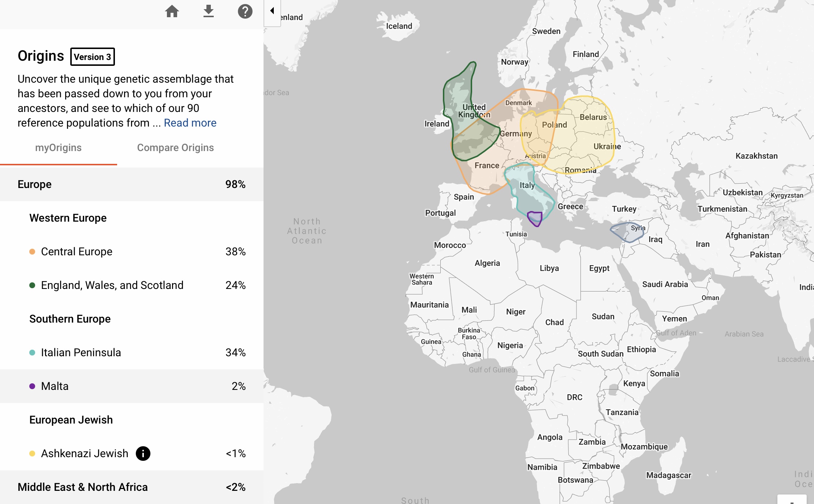Collapse the sidebar with the arrow
Image resolution: width=814 pixels, height=504 pixels.
pyautogui.click(x=272, y=11)
